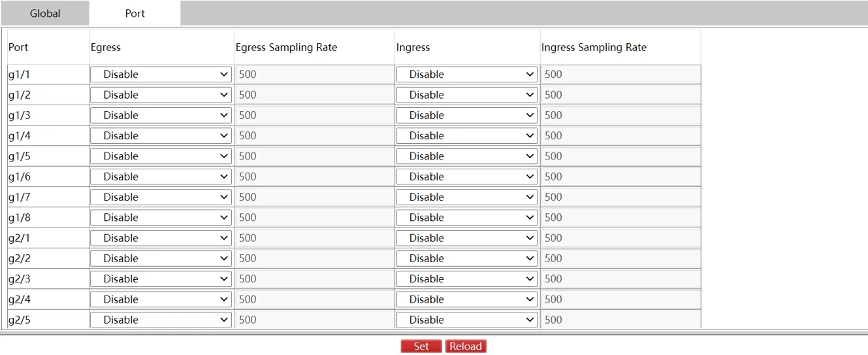The height and width of the screenshot is (355, 868).
Task: Click the g1/8 port label
Action: 19,218
